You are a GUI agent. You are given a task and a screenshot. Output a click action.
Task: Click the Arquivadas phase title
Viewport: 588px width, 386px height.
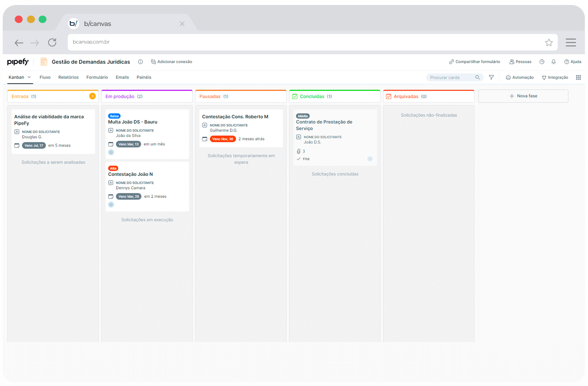[x=406, y=96]
